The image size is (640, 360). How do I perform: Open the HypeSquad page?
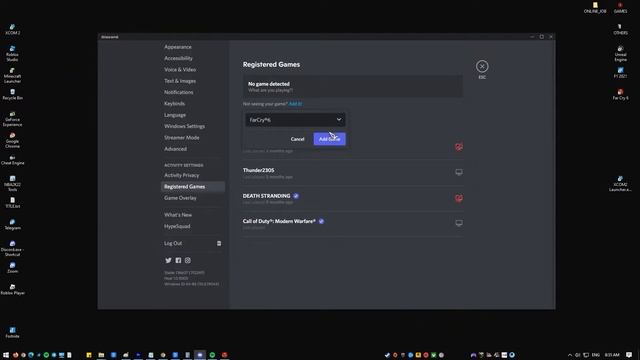point(177,226)
